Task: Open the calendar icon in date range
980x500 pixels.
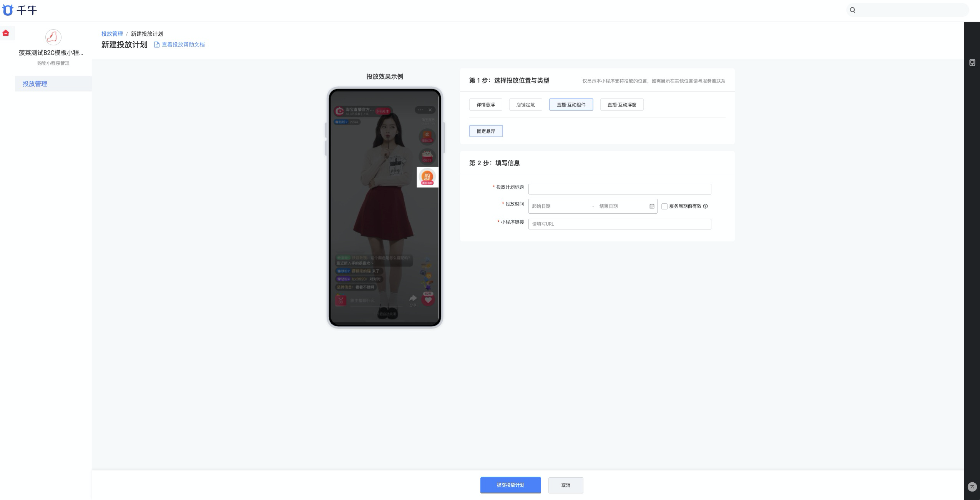Action: click(652, 206)
